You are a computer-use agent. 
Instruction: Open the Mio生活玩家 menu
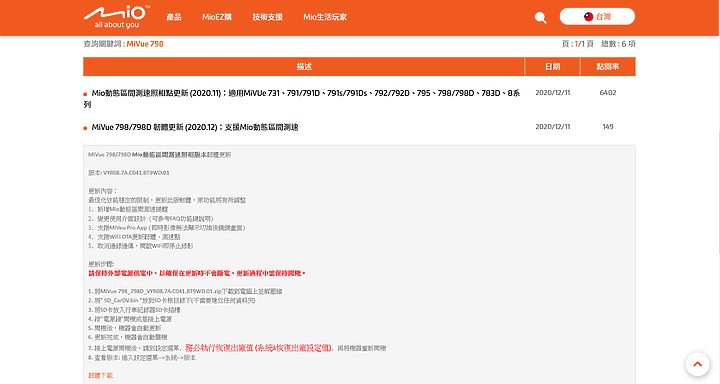tap(325, 17)
